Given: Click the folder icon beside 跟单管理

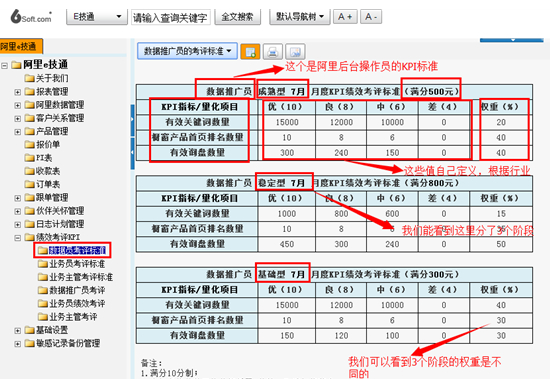Looking at the screenshot, I should pos(29,198).
